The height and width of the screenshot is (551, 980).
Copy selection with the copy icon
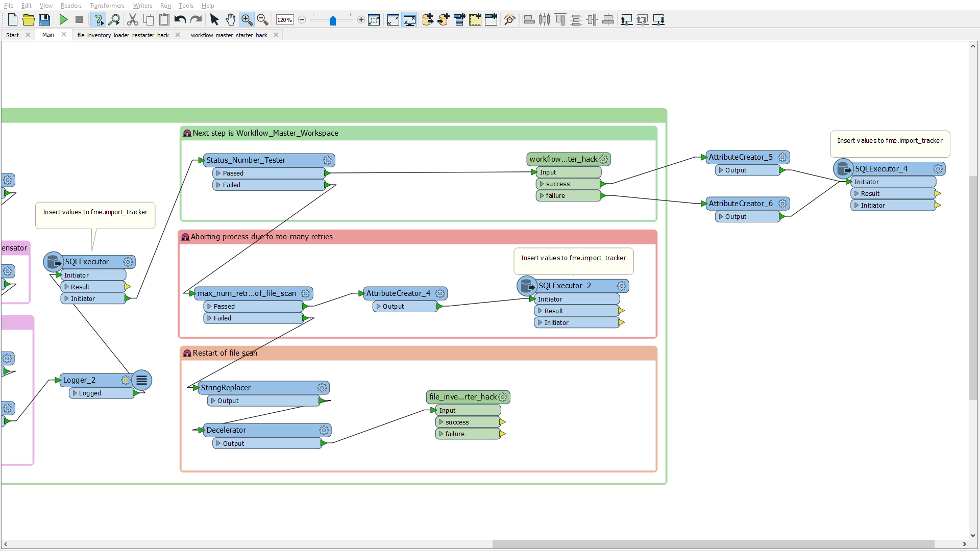tap(149, 20)
